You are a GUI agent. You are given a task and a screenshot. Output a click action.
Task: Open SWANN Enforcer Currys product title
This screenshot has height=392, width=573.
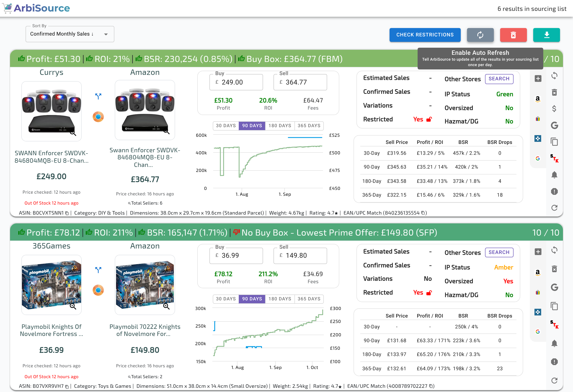click(52, 157)
